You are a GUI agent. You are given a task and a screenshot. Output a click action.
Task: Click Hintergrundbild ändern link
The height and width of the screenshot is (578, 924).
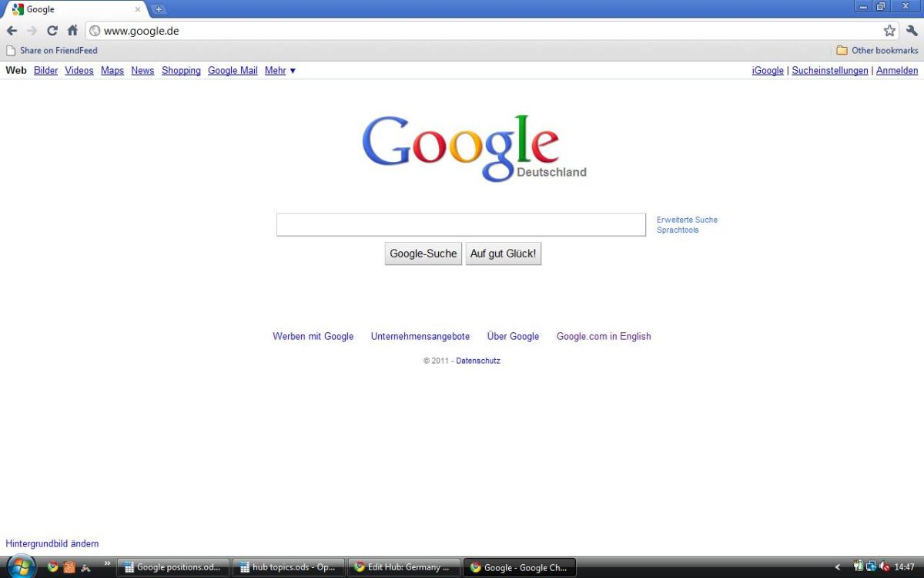(x=52, y=543)
